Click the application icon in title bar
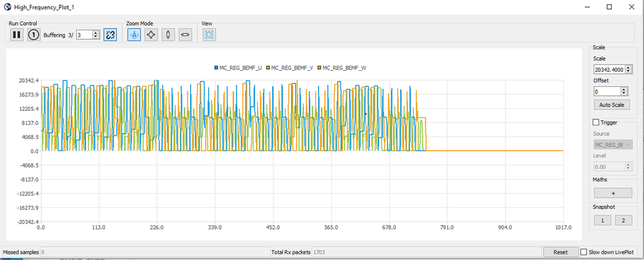Screen dimensions: 644x260 (x=7, y=7)
